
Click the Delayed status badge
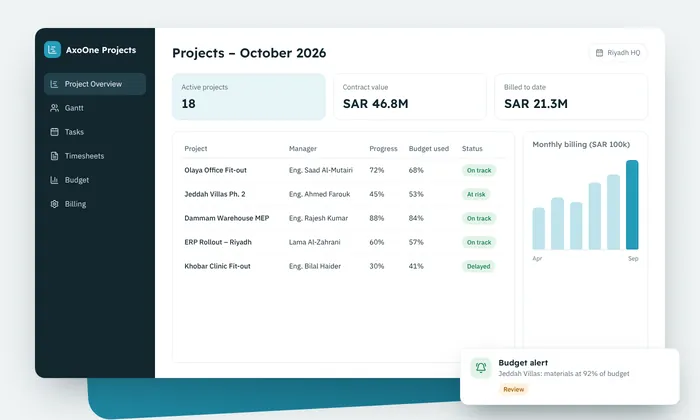coord(478,266)
